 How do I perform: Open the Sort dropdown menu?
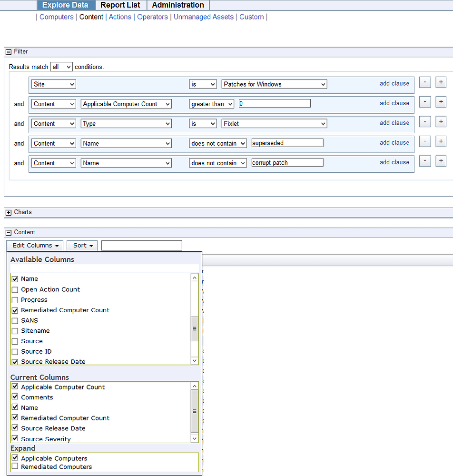81,245
